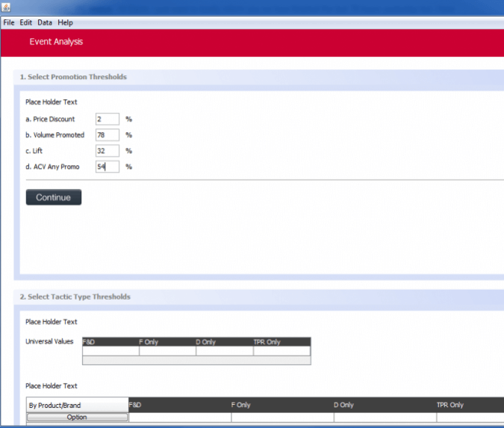Click the '2. Select Tactic Type Thresholds' section header

pos(75,297)
